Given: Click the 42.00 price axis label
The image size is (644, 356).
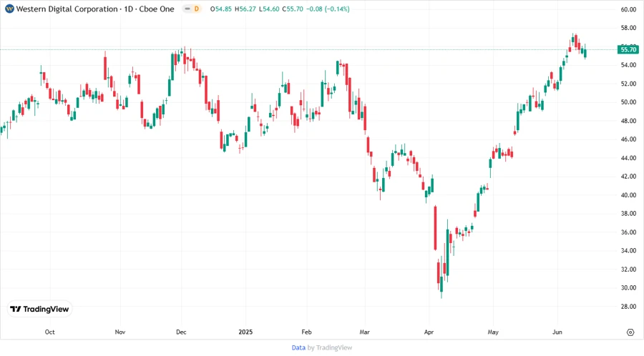Looking at the screenshot, I should pyautogui.click(x=628, y=177).
